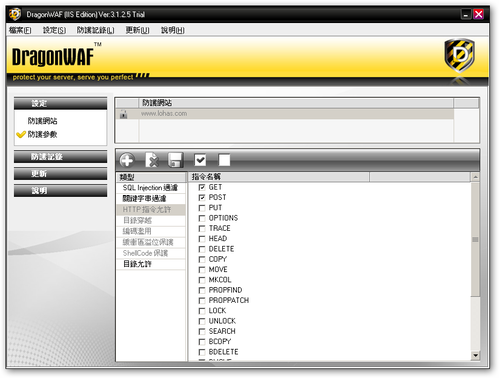Enable the LOCK checkbox
This screenshot has height=378, width=499.
pyautogui.click(x=202, y=311)
